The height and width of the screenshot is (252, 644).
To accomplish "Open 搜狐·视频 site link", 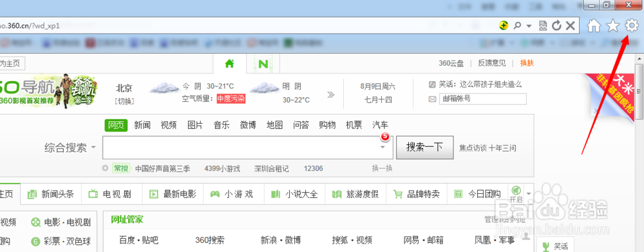I will [352, 240].
